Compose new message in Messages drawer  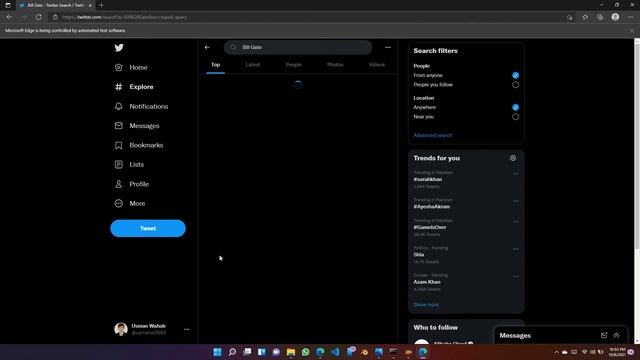(604, 335)
